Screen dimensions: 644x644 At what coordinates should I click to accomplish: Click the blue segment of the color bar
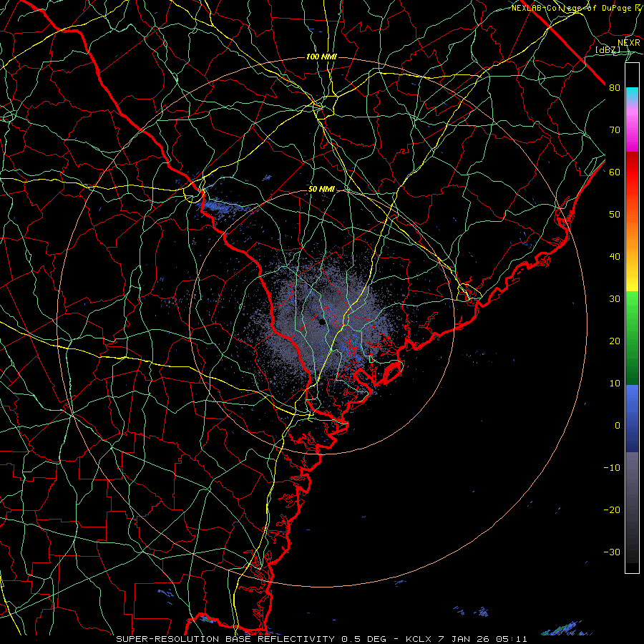(x=632, y=419)
